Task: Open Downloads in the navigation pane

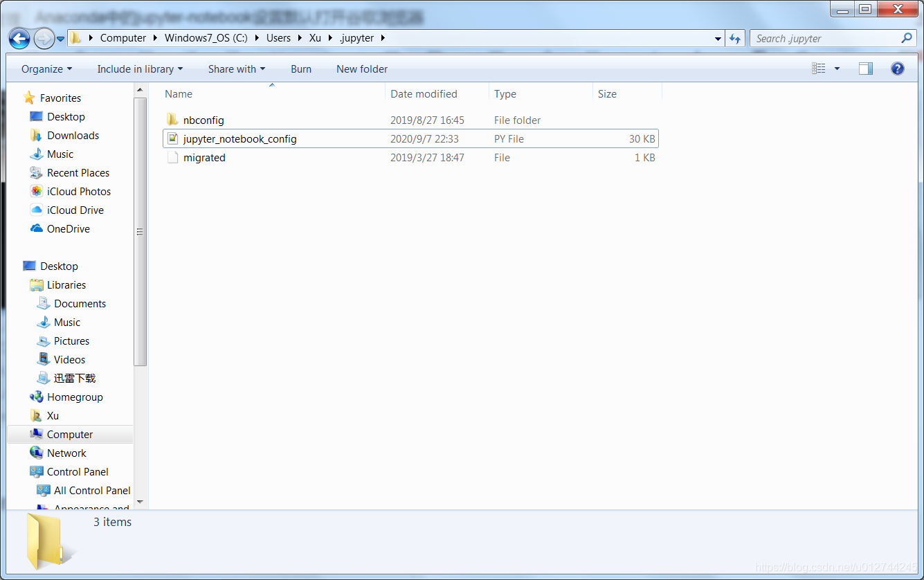Action: pyautogui.click(x=73, y=135)
